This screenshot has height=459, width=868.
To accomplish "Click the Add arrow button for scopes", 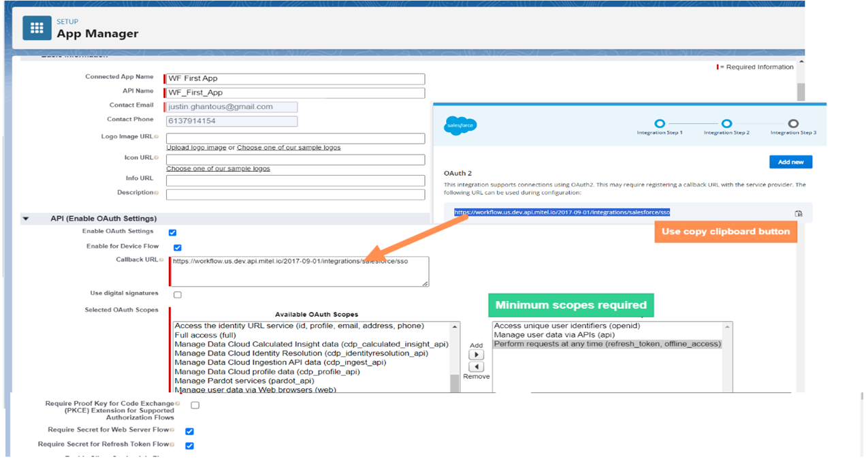I will point(477,355).
